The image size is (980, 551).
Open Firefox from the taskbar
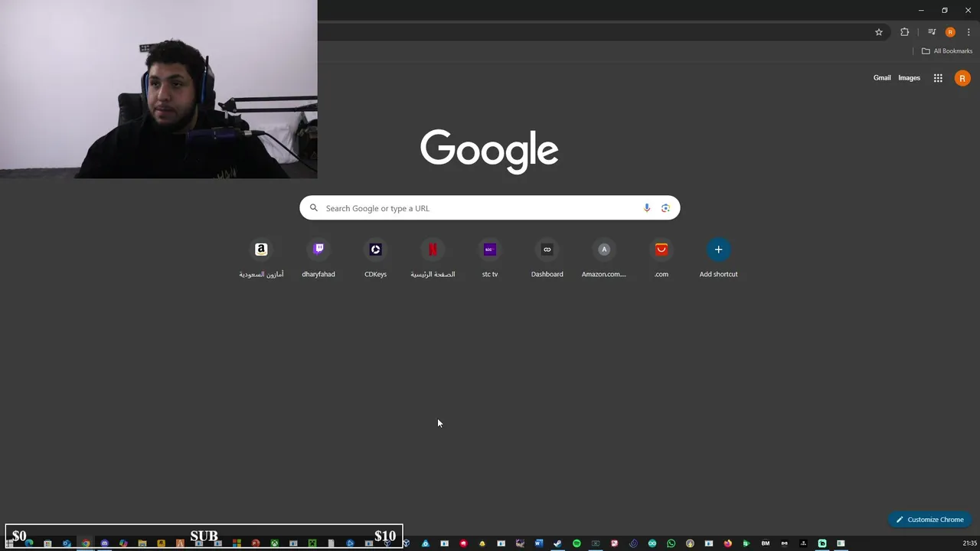tap(727, 543)
